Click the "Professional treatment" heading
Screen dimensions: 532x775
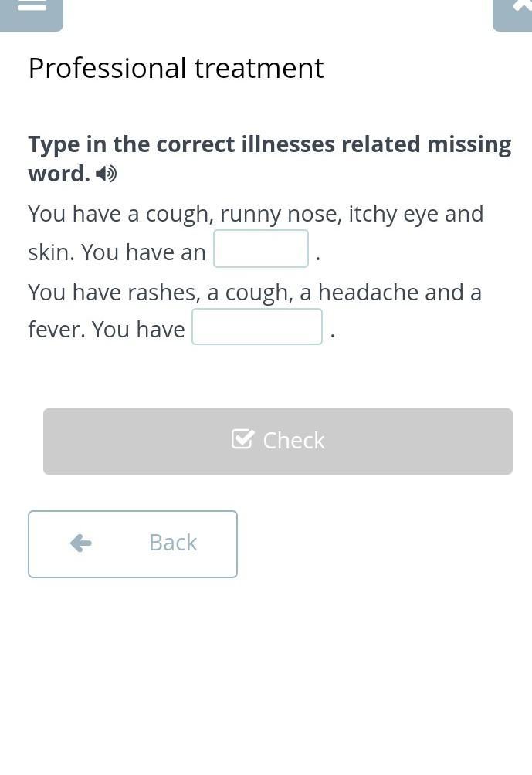click(x=175, y=68)
